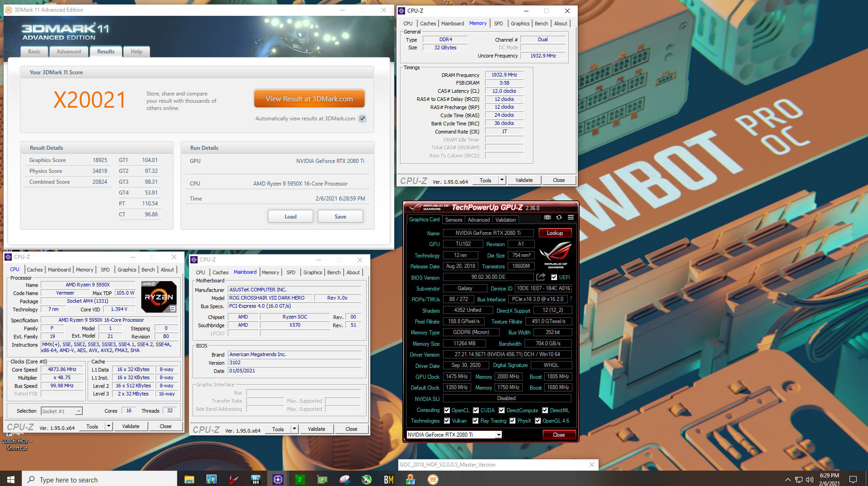Click the Driver Version field in GPU-Z
Screen dimensions: 868x486
(x=507, y=354)
